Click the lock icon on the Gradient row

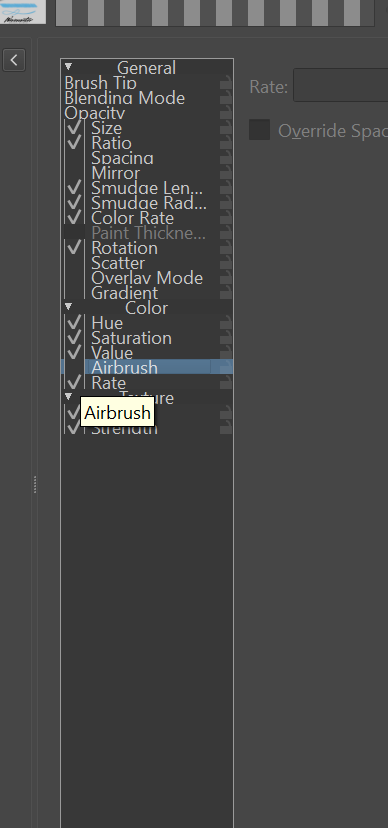click(x=226, y=293)
